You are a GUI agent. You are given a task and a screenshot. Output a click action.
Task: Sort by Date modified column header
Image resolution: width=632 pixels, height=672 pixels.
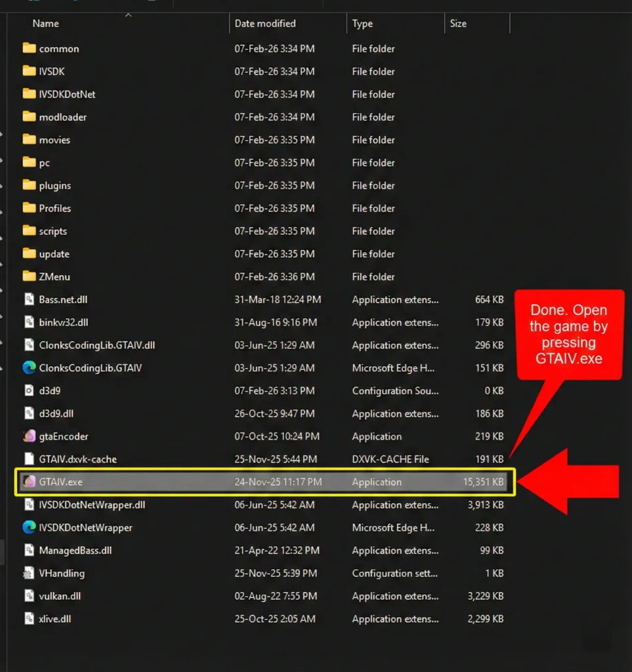point(265,24)
